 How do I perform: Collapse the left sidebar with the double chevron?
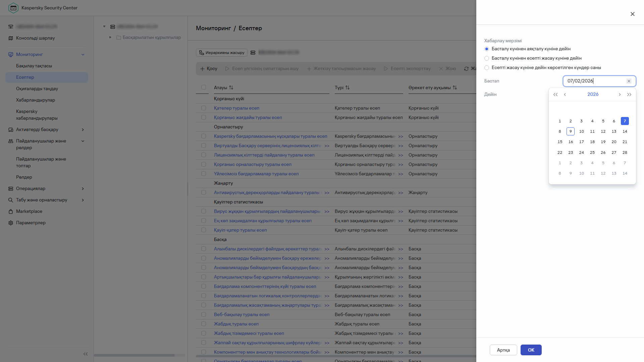(x=86, y=354)
